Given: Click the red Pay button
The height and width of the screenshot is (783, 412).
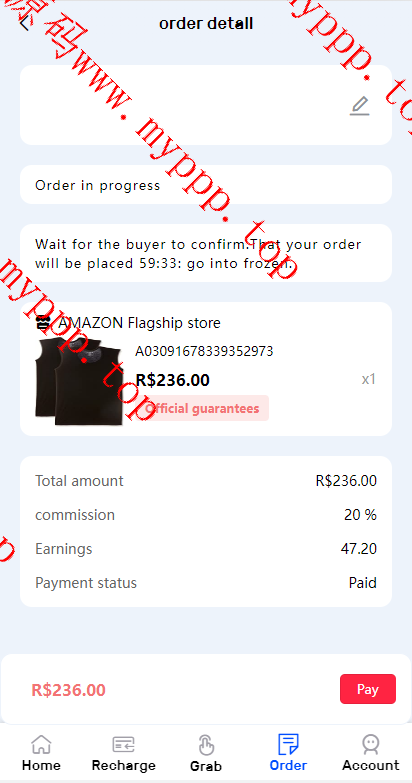Looking at the screenshot, I should click(368, 689).
